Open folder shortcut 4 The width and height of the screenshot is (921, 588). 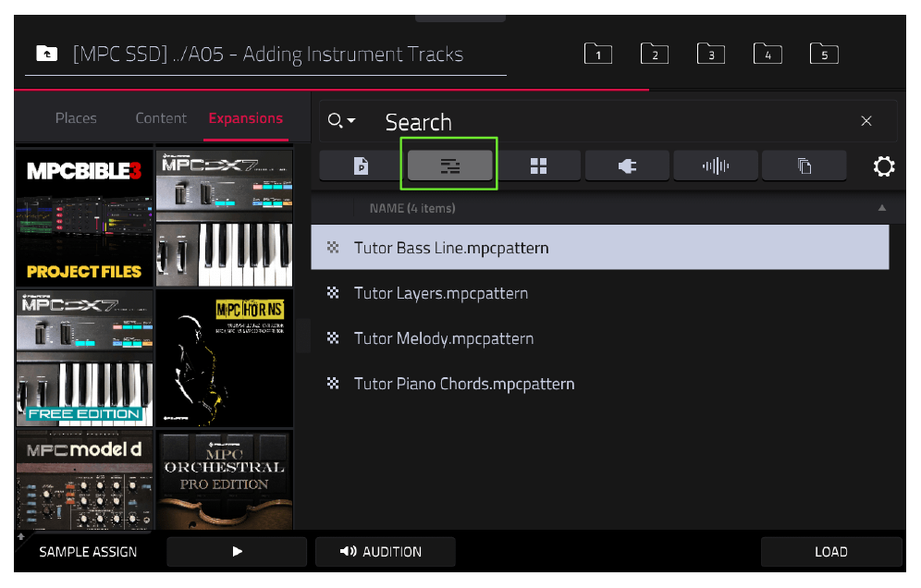pyautogui.click(x=767, y=54)
